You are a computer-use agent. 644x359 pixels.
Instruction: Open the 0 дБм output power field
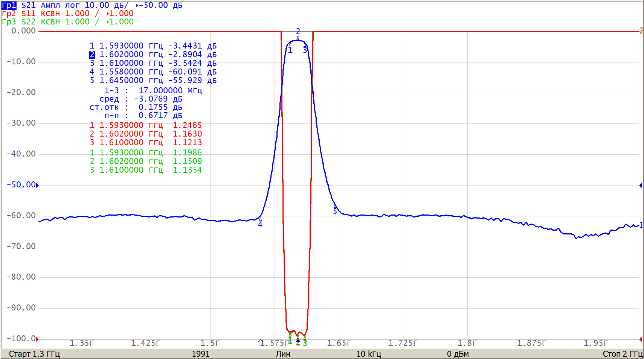(458, 354)
